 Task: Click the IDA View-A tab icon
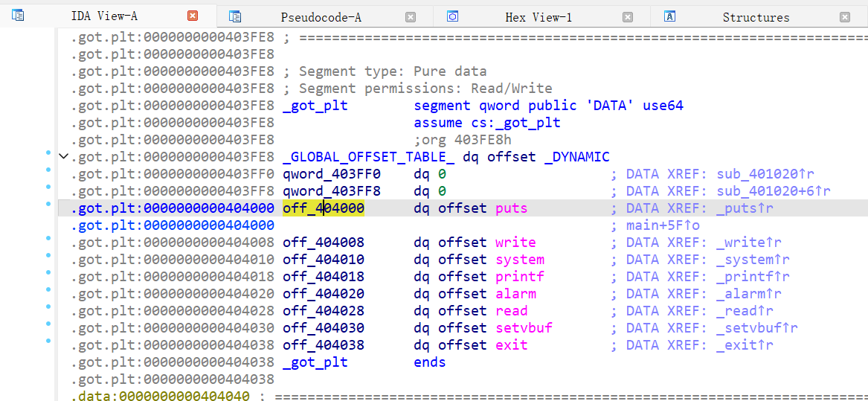(18, 15)
